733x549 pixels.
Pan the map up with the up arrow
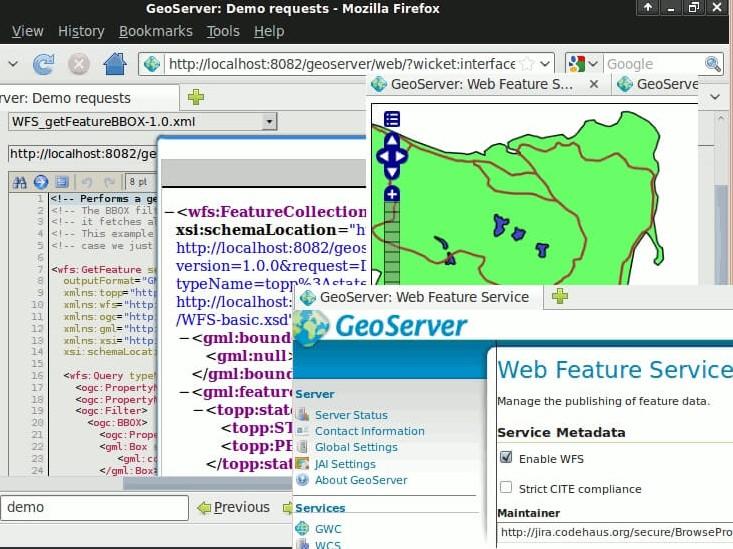(392, 140)
